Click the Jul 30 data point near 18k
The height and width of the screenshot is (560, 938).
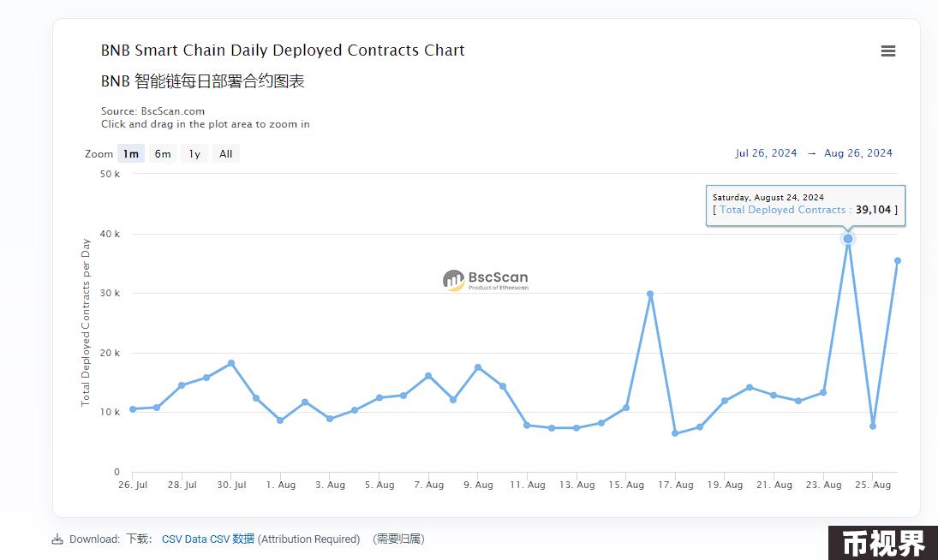(x=231, y=363)
